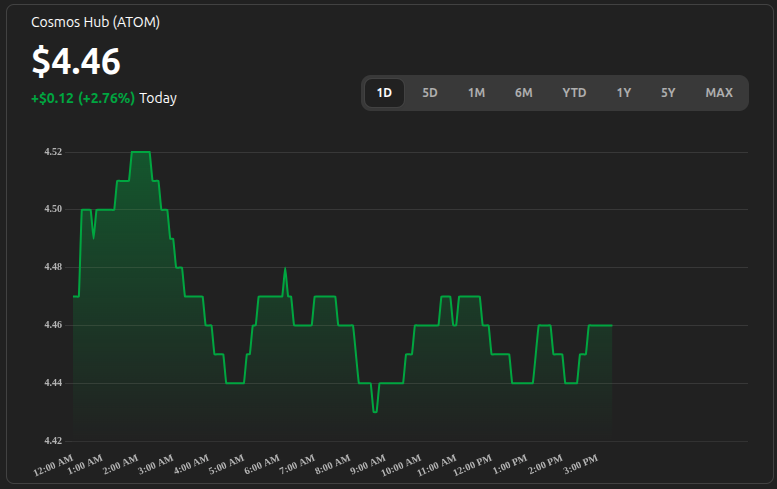Click the 7:00 AM x-axis label
Image resolution: width=777 pixels, height=489 pixels.
point(297,464)
